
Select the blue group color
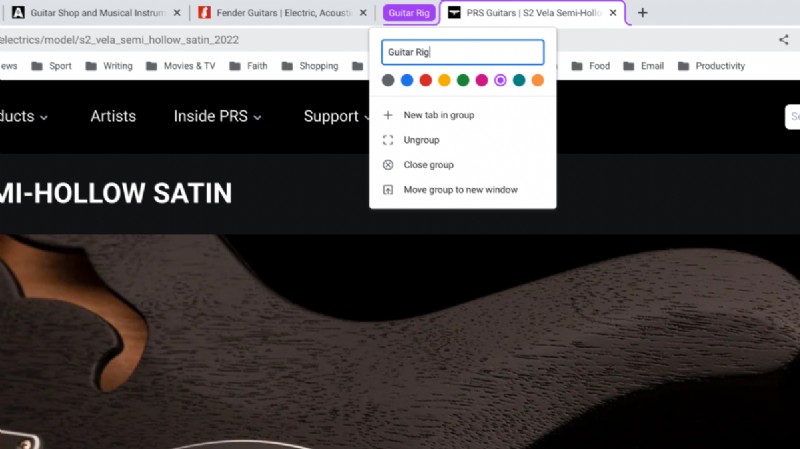pyautogui.click(x=407, y=80)
